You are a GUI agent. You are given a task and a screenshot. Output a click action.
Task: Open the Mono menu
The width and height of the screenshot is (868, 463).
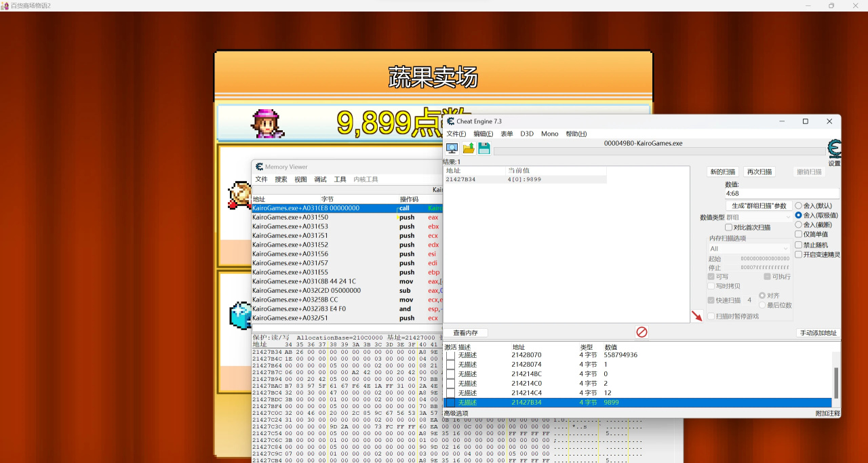[x=550, y=134]
